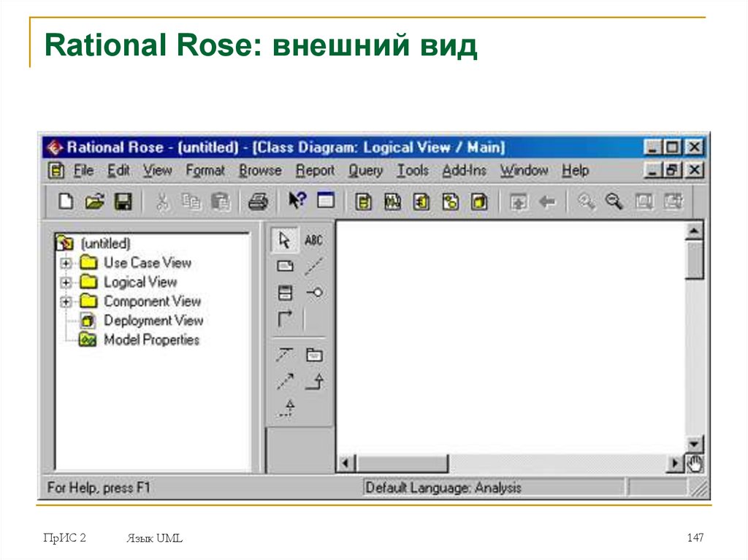Select the Unidirectional Association corner-arrow tool

point(285,318)
